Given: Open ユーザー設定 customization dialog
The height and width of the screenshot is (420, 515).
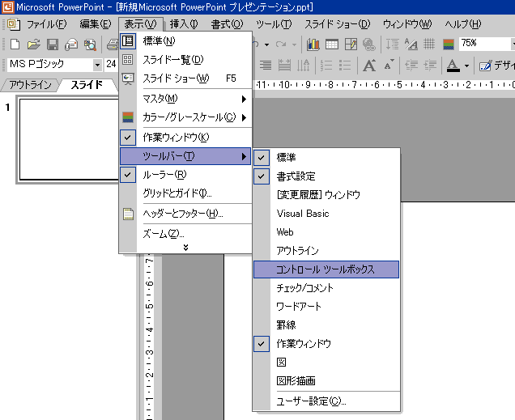Looking at the screenshot, I should [x=311, y=401].
